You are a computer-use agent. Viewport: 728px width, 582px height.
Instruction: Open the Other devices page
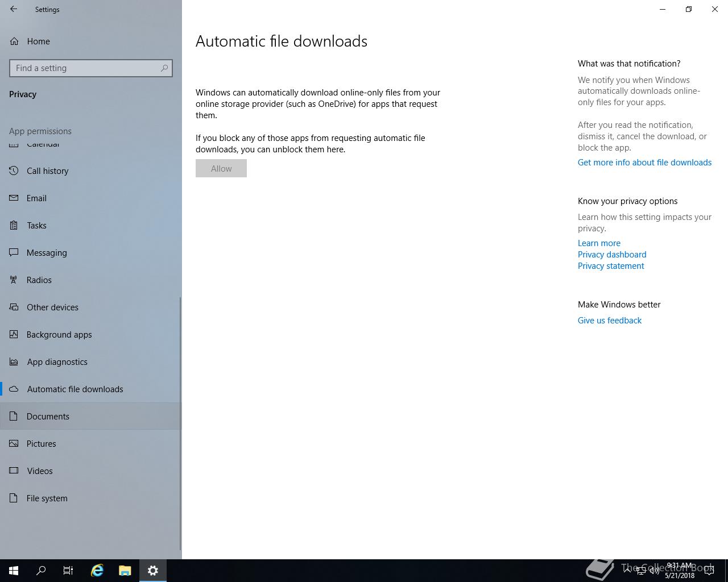[91, 307]
